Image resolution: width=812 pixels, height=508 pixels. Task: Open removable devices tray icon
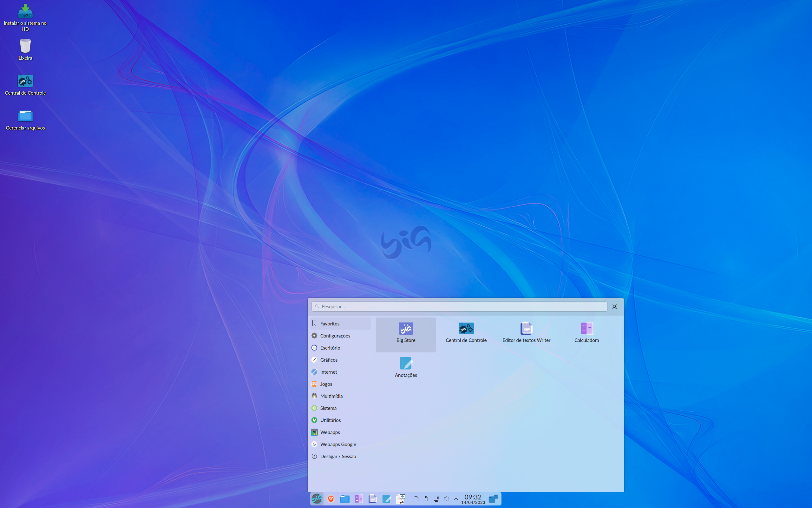pyautogui.click(x=426, y=499)
